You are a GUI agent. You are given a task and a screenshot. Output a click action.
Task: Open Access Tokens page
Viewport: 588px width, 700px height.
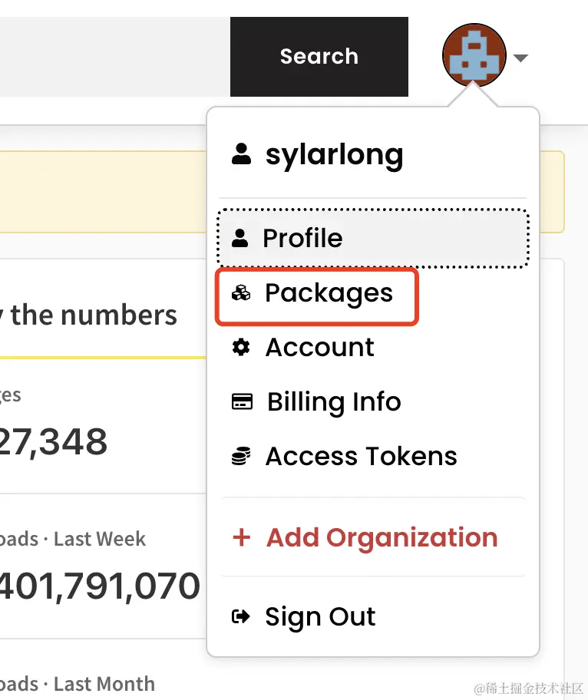click(362, 456)
